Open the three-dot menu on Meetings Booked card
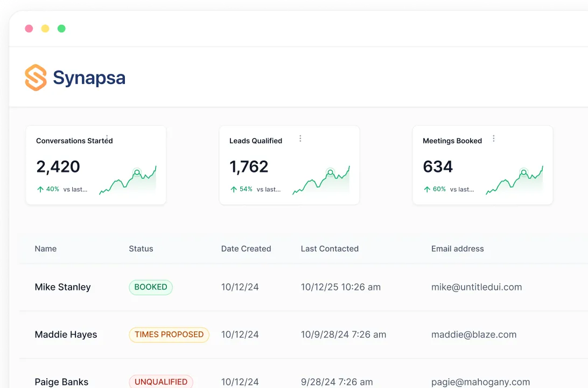 pos(493,138)
